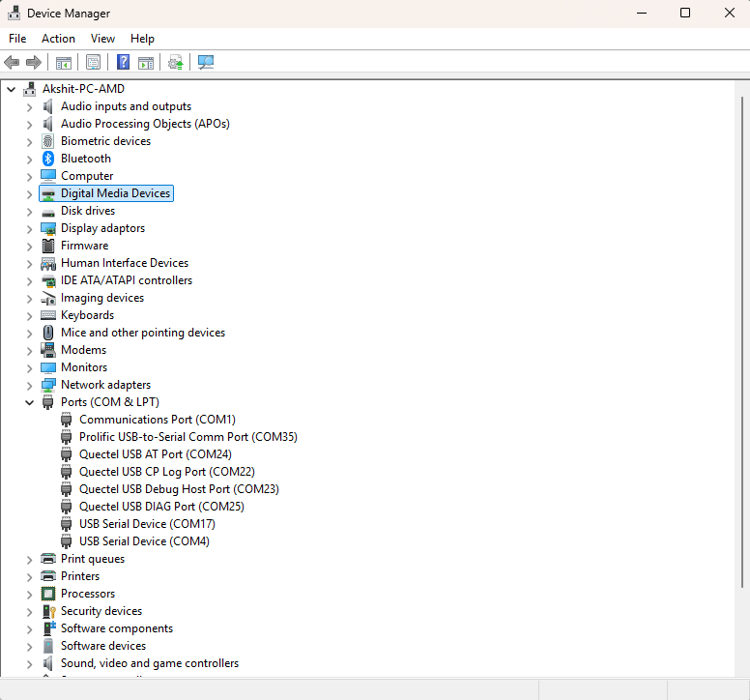750x700 pixels.
Task: Expand the Disk drives category
Action: (29, 211)
